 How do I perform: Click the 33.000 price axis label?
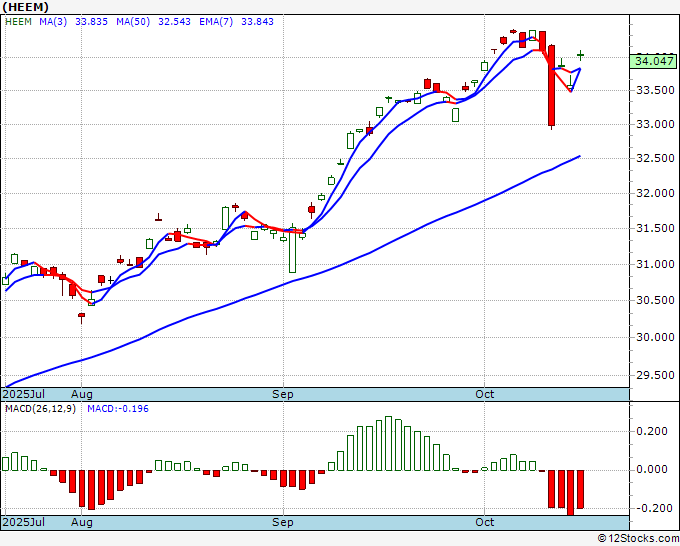[655, 124]
